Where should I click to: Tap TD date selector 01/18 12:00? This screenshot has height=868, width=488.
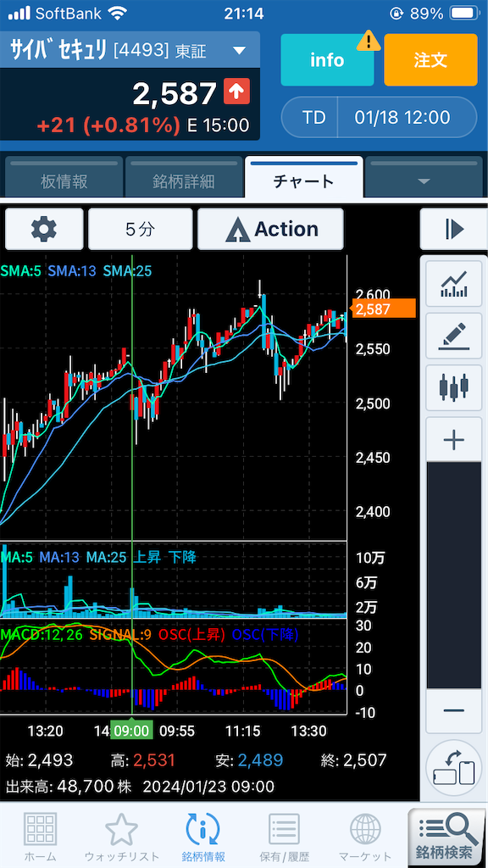point(379,117)
